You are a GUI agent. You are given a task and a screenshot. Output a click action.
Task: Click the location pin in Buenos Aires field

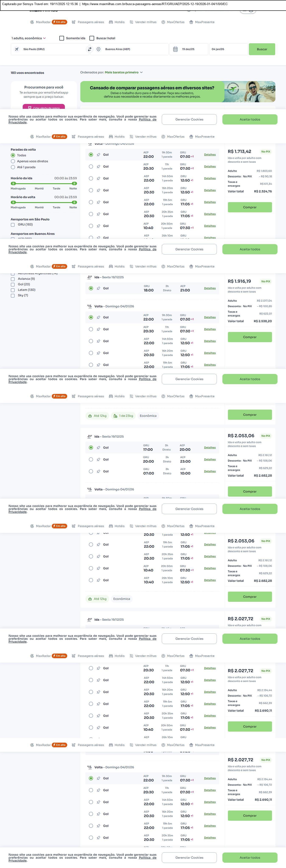(98, 49)
